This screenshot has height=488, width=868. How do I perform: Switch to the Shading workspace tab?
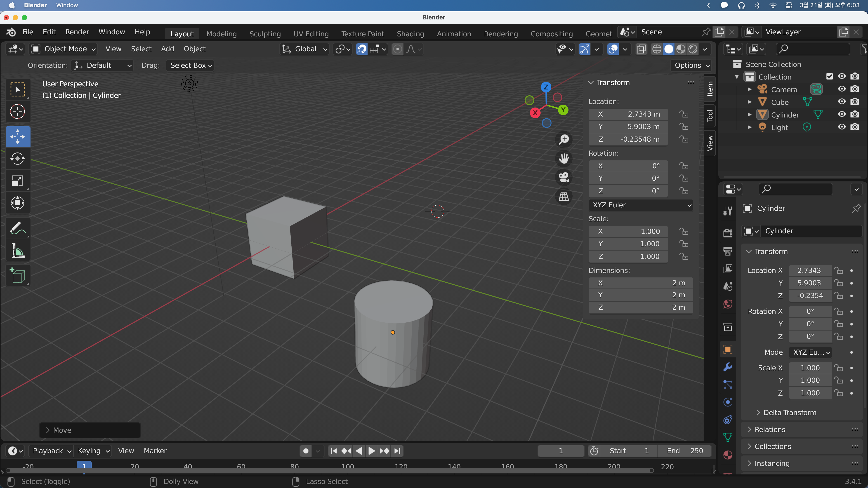coord(410,34)
